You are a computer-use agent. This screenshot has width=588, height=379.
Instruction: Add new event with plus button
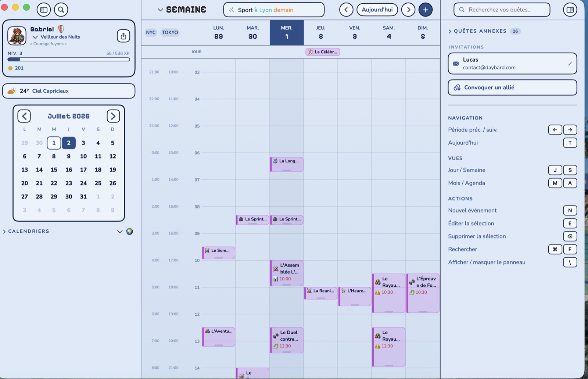[426, 10]
